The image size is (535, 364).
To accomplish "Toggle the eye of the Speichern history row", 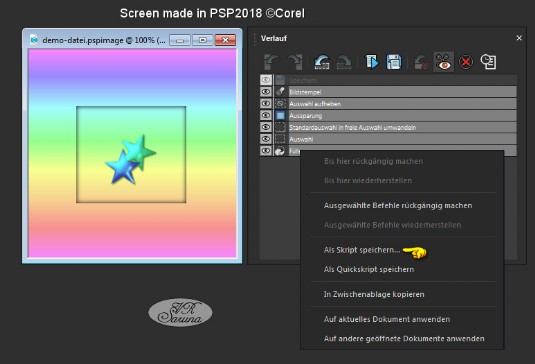I will pos(266,80).
